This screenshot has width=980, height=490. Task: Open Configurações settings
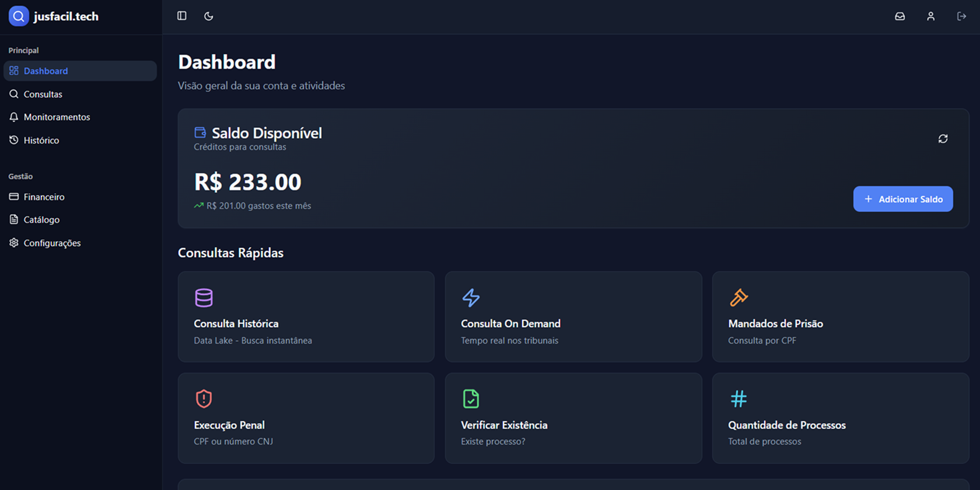[52, 243]
